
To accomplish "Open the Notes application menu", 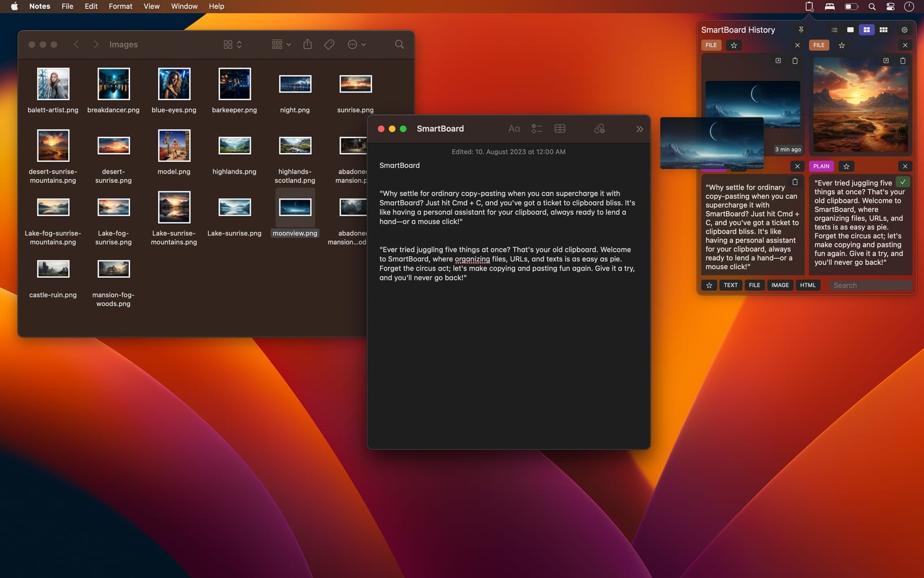I will 40,6.
